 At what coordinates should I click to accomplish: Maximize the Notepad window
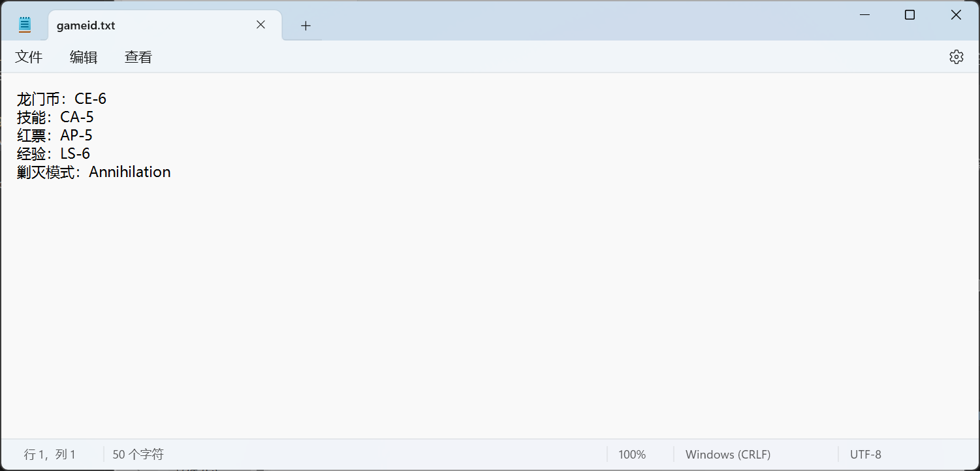coord(909,15)
